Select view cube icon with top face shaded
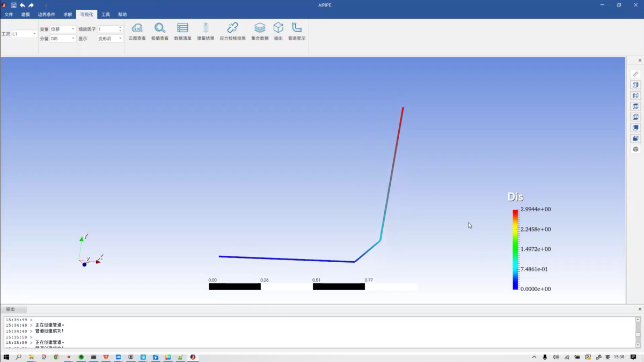Viewport: 644px width, 362px height. pos(635,106)
